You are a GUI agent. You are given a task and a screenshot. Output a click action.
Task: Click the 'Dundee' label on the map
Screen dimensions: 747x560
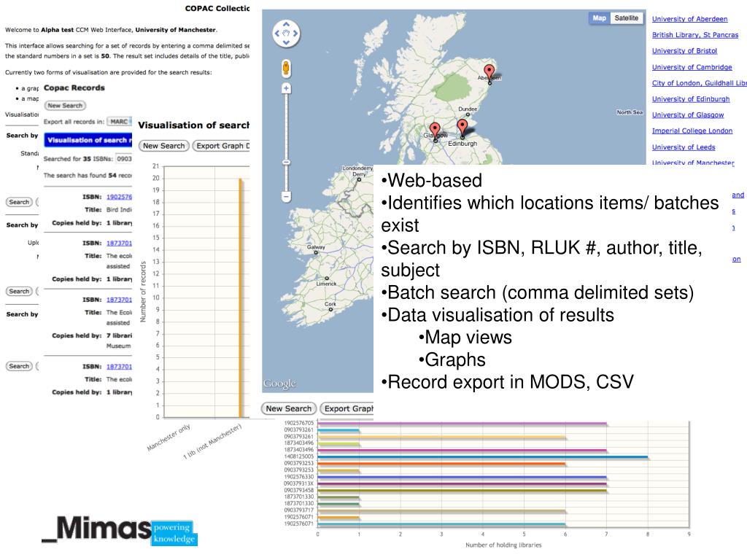468,109
